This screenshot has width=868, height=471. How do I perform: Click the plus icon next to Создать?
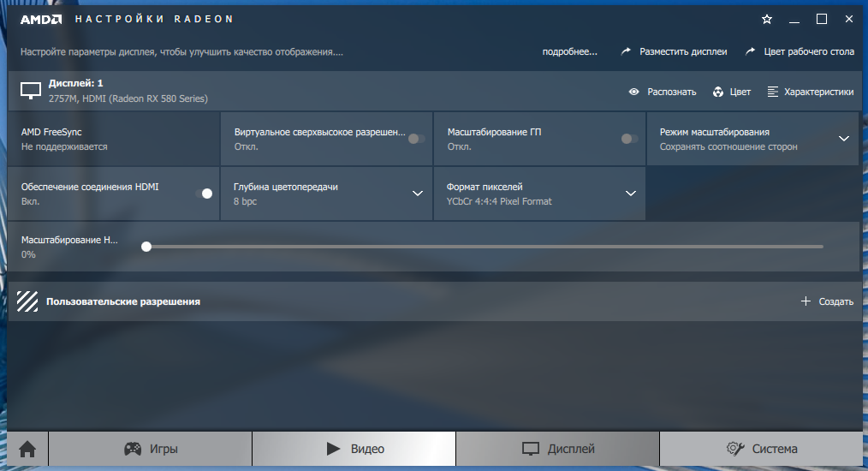pos(806,301)
